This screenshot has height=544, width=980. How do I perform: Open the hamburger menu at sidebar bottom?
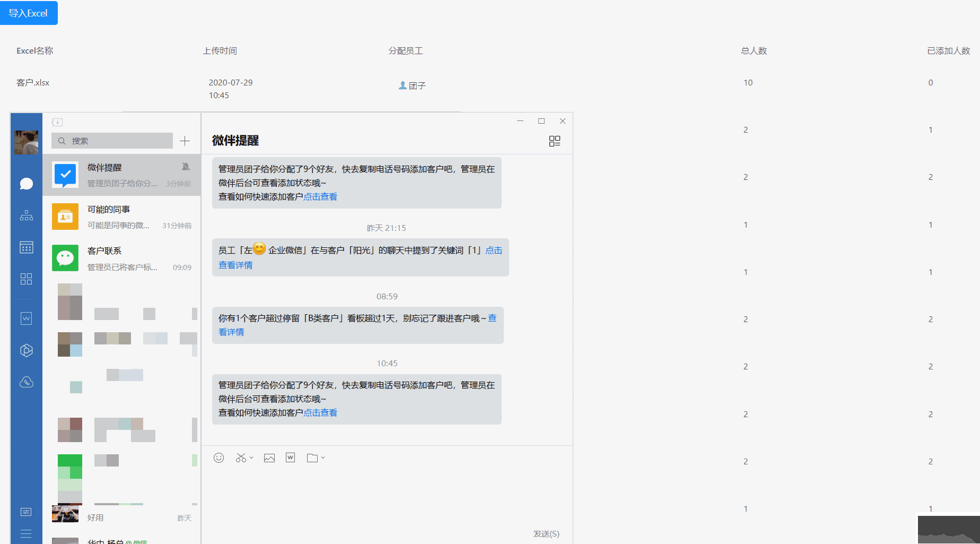[26, 533]
